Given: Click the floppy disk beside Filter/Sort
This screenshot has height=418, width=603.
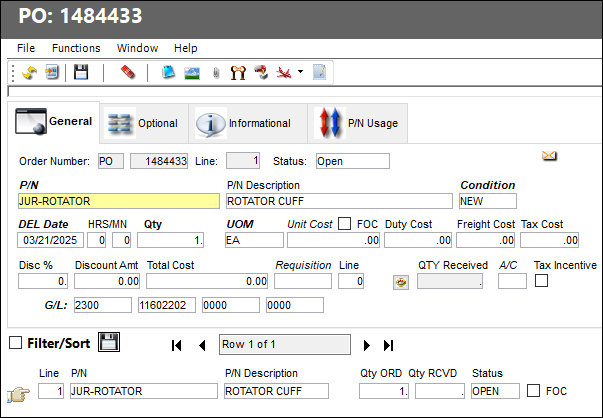Looking at the screenshot, I should click(109, 342).
